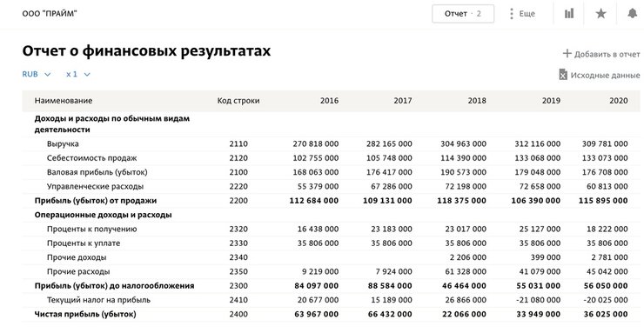This screenshot has height=333, width=644.
Task: Select Проценты к уплате row label
Action: pos(84,243)
